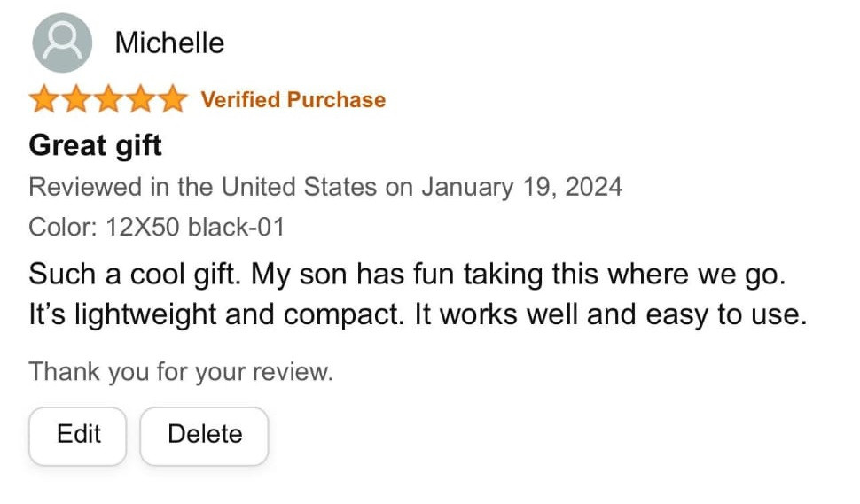The image size is (860, 504).
Task: Click the fourth rating star
Action: [140, 99]
